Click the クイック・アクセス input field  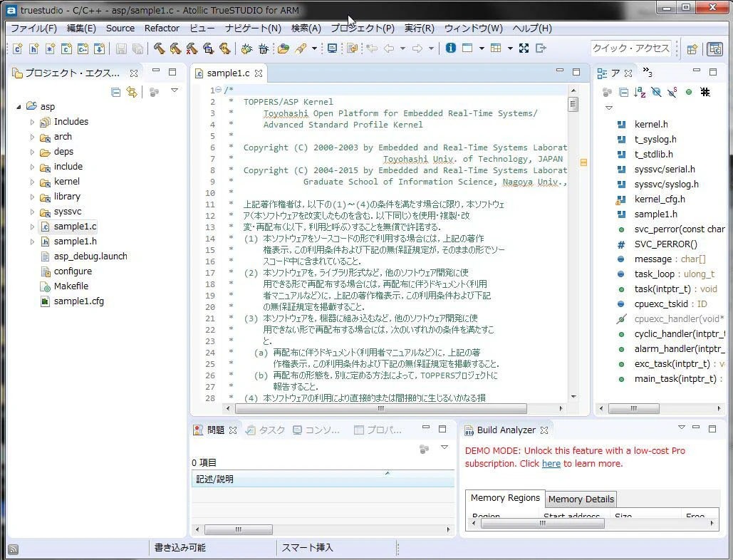[x=631, y=48]
